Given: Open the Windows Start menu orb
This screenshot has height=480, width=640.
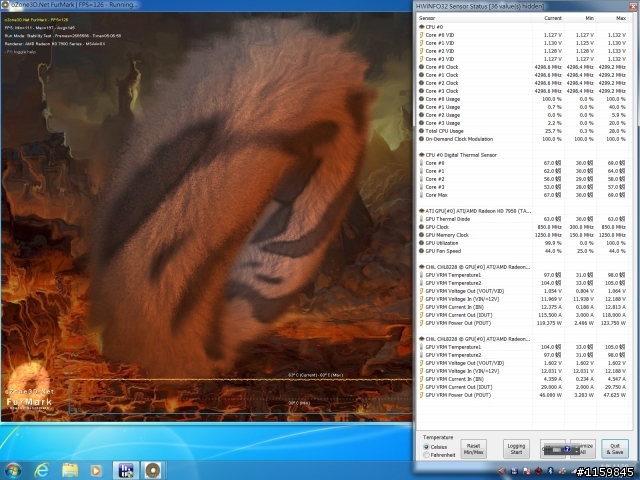Looking at the screenshot, I should [13, 471].
